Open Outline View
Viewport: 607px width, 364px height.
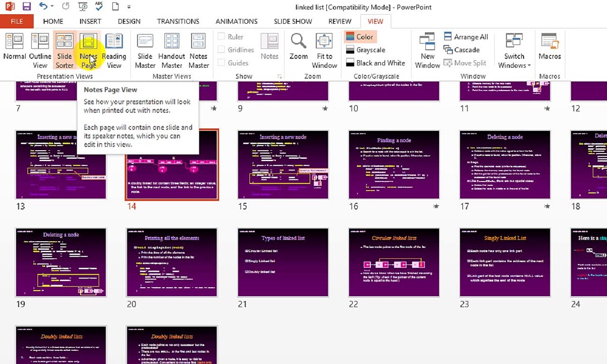point(40,51)
